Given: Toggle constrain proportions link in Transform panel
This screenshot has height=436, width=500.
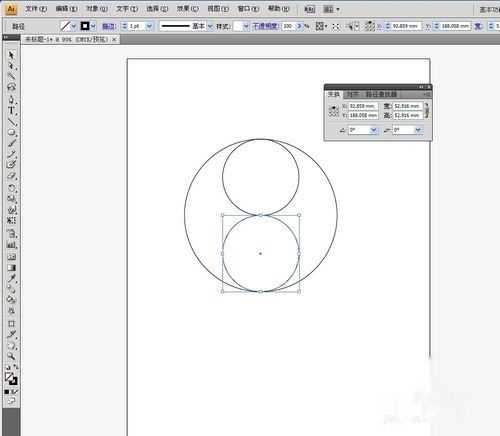Looking at the screenshot, I should click(x=427, y=111).
